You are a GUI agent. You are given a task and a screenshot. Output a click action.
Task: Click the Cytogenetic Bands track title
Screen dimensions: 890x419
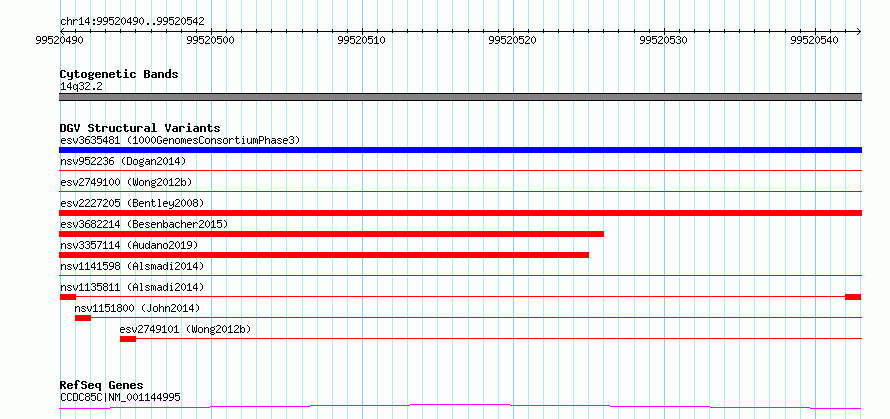[119, 74]
